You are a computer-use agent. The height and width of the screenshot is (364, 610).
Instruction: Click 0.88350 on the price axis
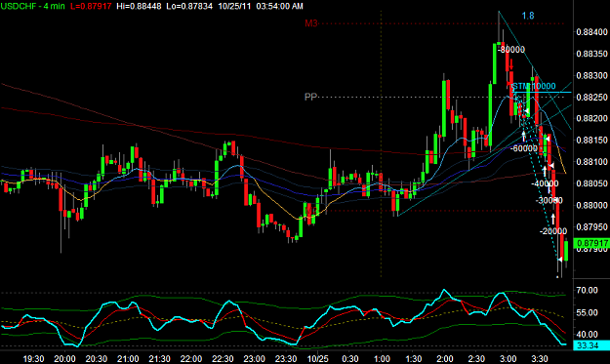coord(591,54)
